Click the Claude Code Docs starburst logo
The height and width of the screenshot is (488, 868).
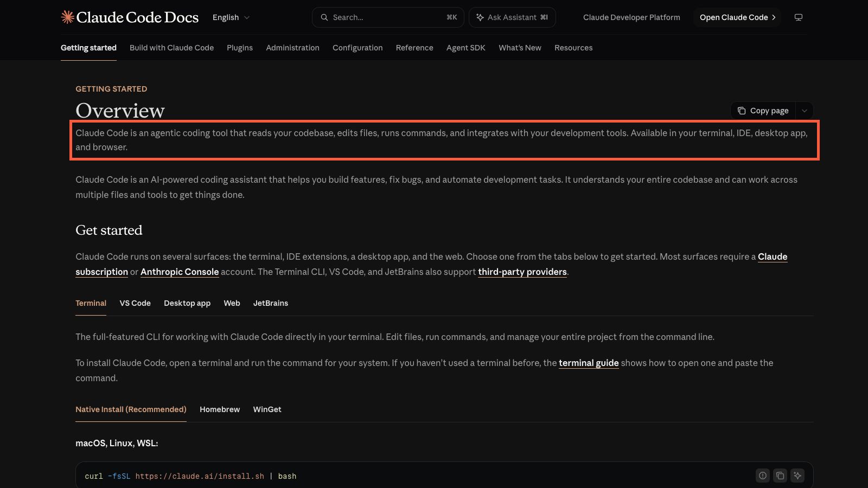[x=67, y=17]
